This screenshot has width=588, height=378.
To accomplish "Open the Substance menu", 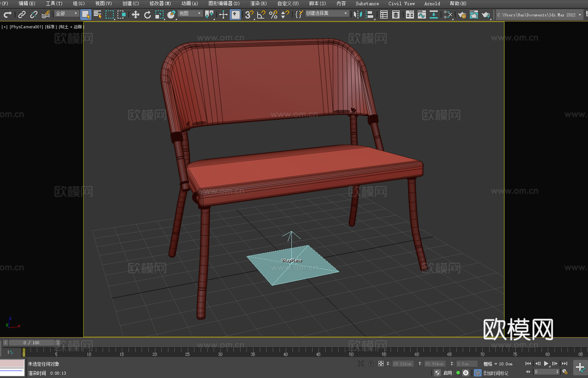I will click(x=367, y=3).
